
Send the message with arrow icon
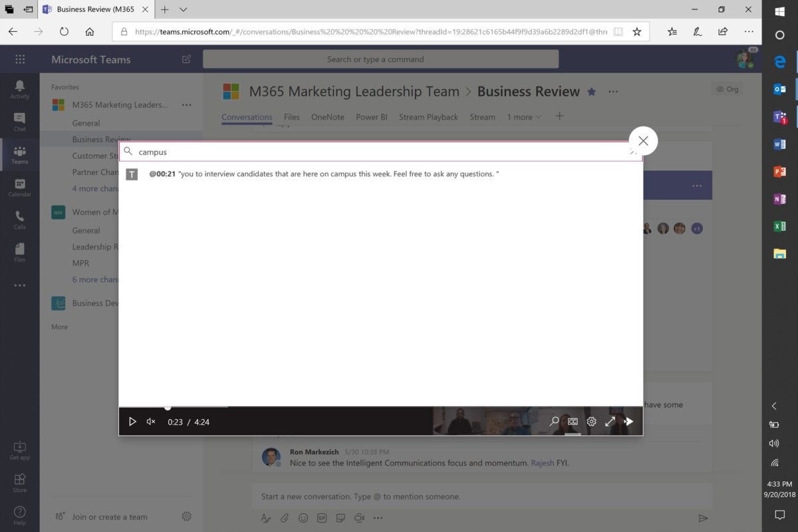point(703,518)
